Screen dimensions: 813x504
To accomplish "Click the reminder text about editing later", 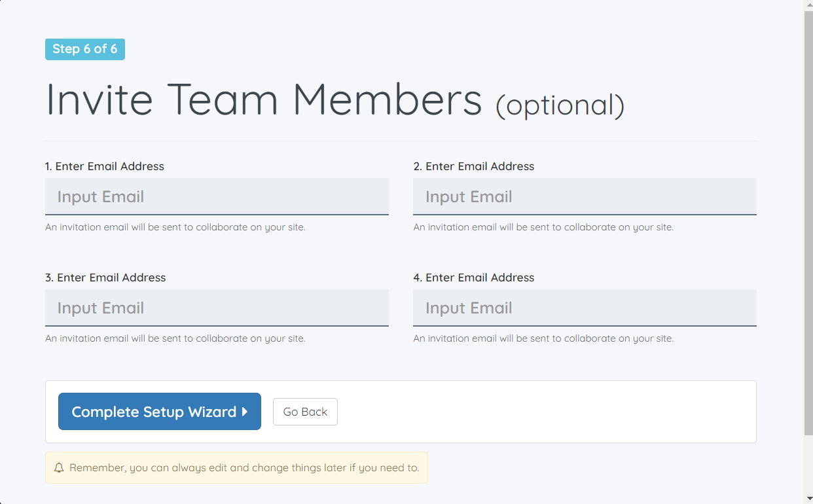I will [x=244, y=468].
